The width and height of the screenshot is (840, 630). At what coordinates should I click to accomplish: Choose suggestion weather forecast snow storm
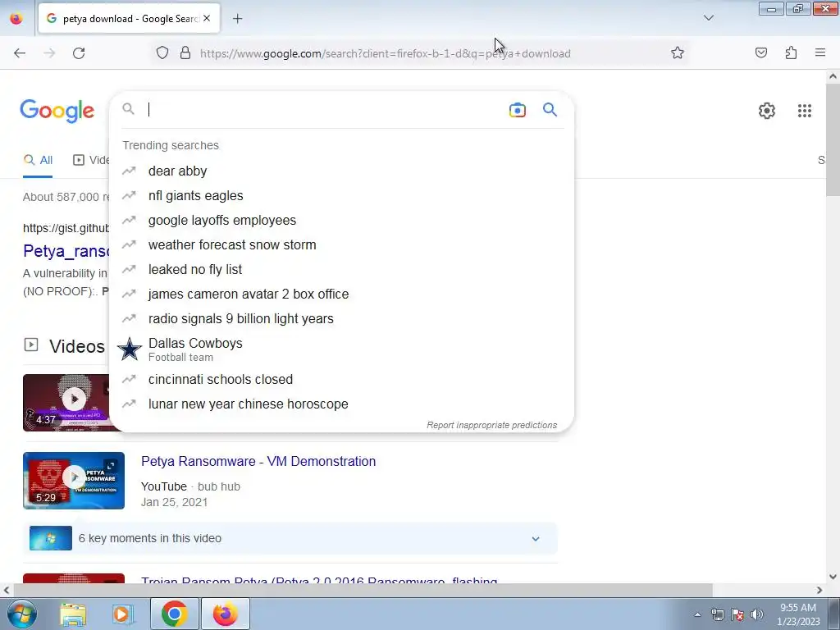[342, 244]
